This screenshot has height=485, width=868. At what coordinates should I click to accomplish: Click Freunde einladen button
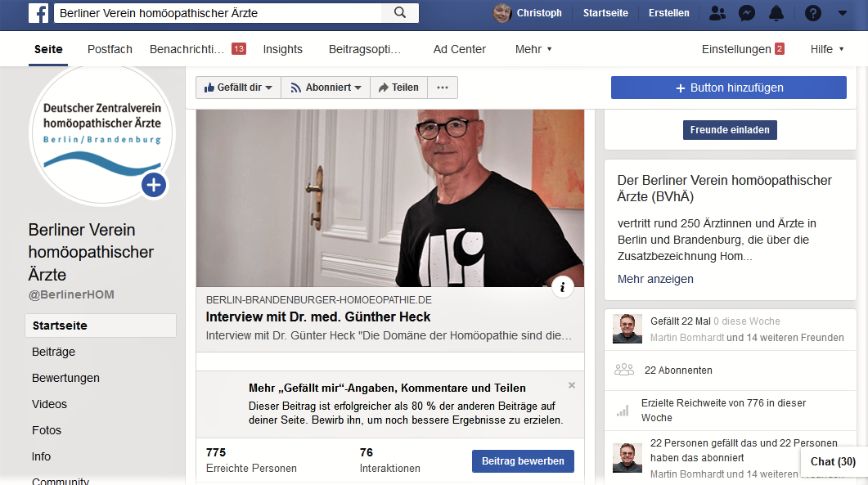[x=730, y=130]
